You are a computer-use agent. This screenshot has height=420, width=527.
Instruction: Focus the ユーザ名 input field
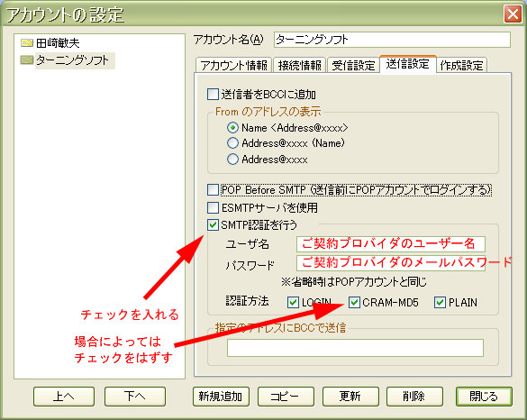(x=391, y=243)
